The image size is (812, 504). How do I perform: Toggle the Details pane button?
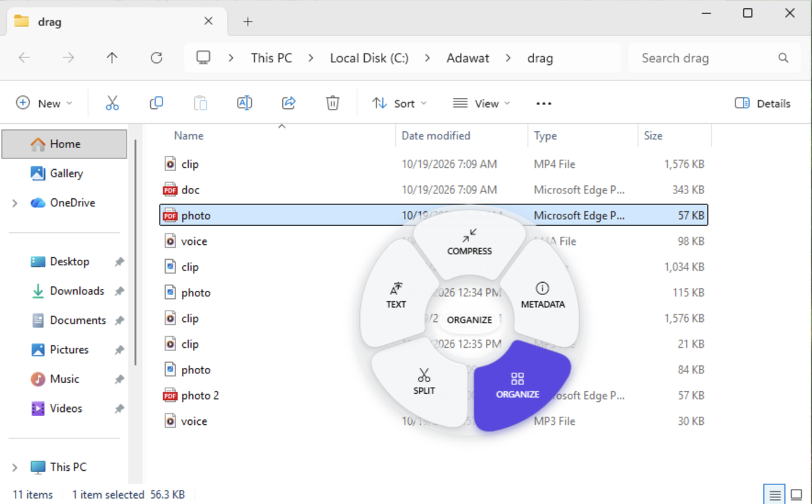[763, 103]
